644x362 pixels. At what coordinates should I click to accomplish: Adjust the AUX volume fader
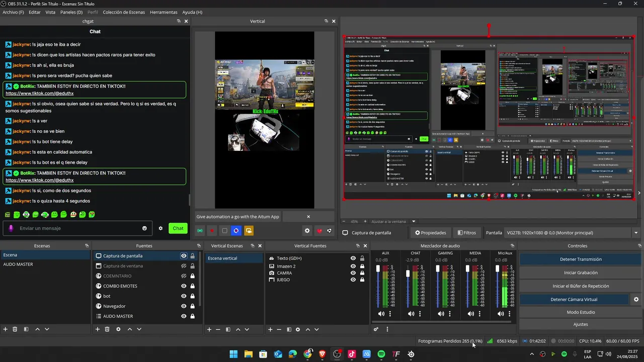pyautogui.click(x=378, y=269)
